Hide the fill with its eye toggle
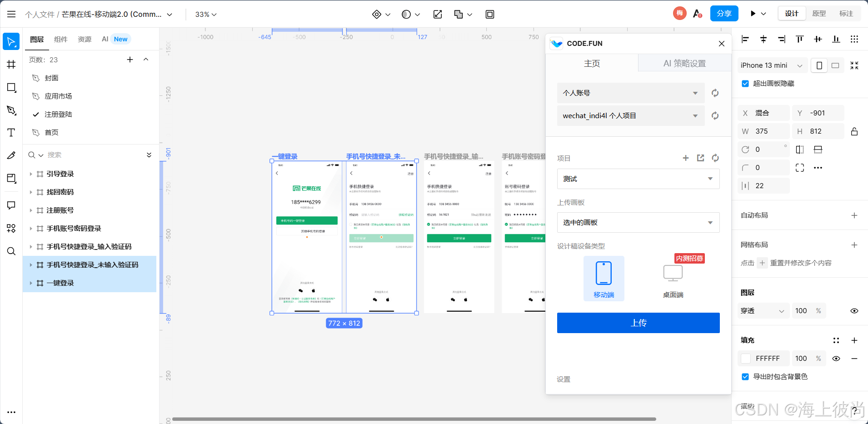Screen dimensions: 868x424 [836, 358]
